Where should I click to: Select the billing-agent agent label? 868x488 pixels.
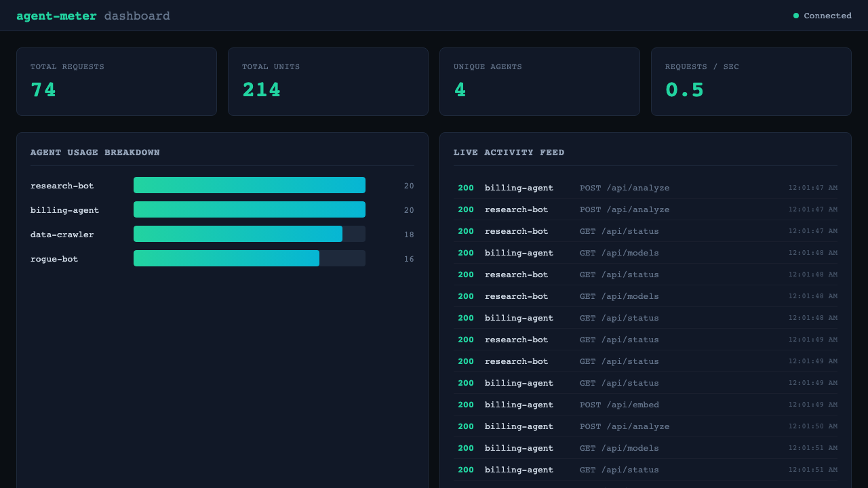[64, 210]
